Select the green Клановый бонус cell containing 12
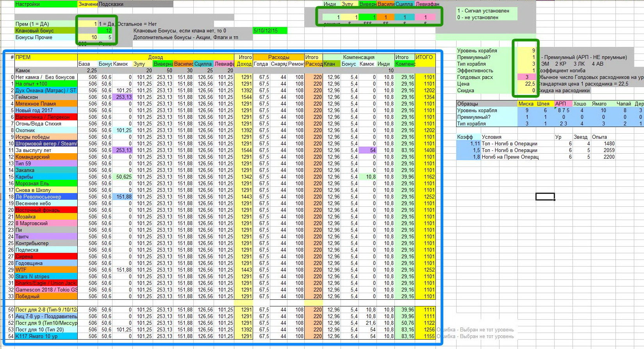Viewport: 644px width, 349px height. [105, 30]
